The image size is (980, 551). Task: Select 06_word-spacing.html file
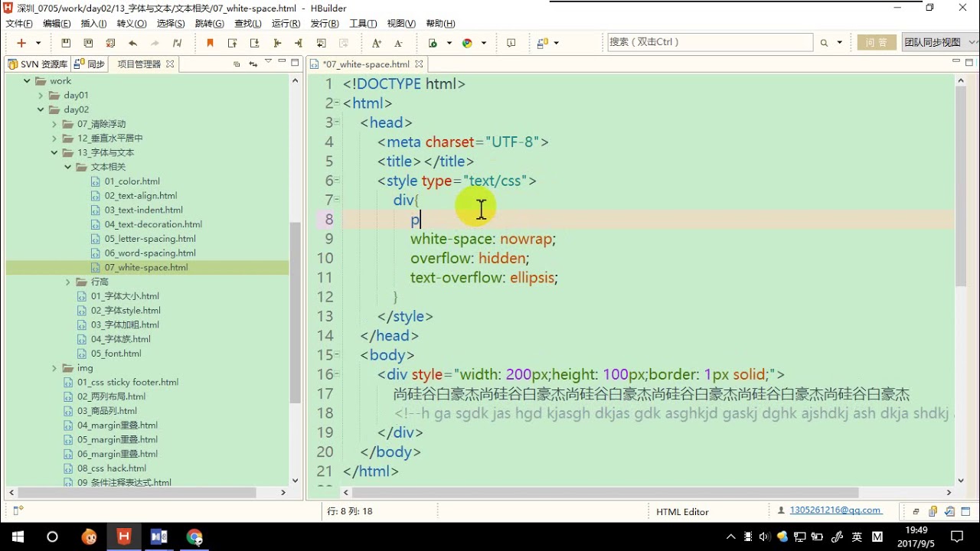(150, 253)
